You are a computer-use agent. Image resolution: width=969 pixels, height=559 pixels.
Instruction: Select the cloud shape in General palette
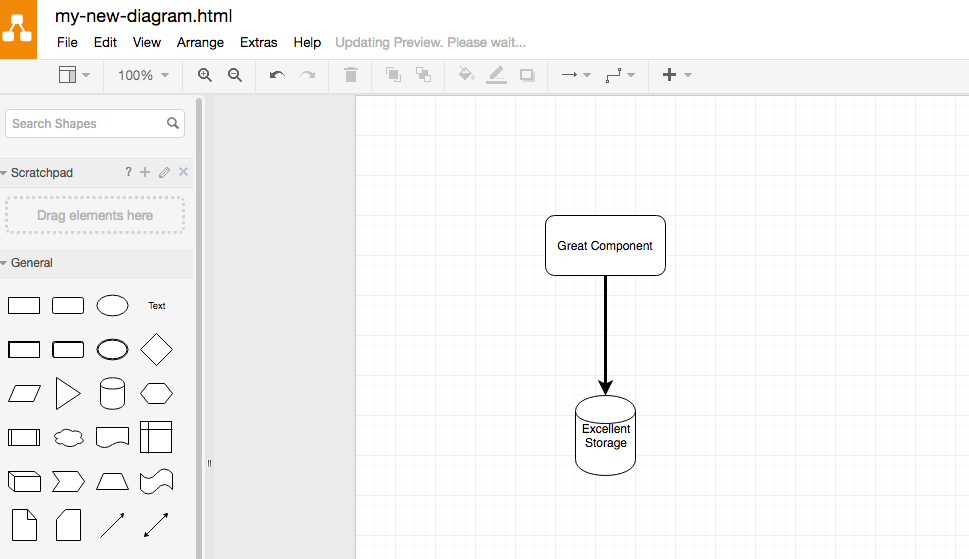(68, 437)
